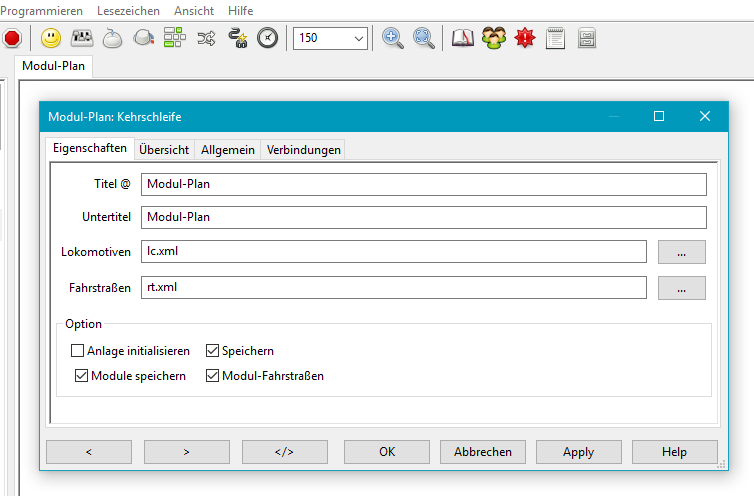Screen dimensions: 754x496
Task: Click the zoom in magnifier icon
Action: (x=393, y=38)
